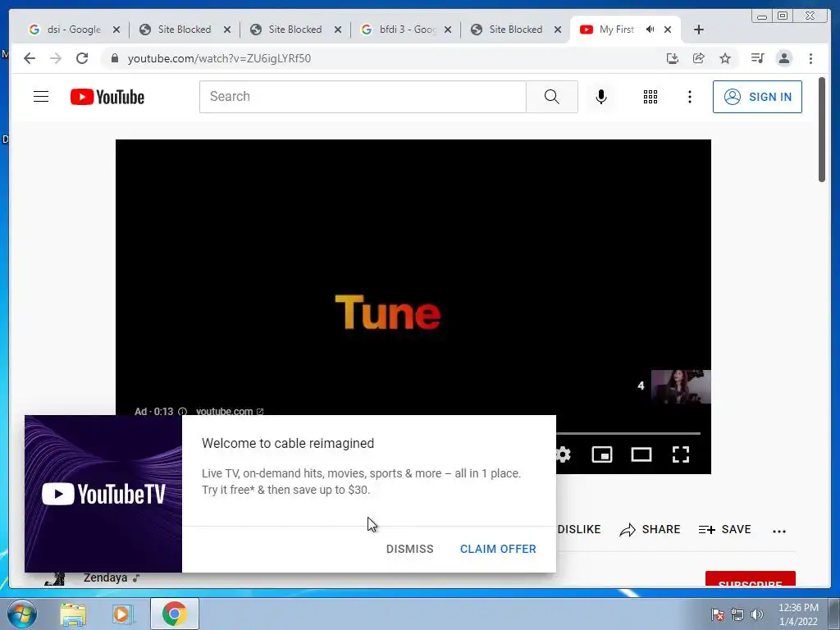840x630 pixels.
Task: Click the browser forward arrow
Action: tap(56, 58)
